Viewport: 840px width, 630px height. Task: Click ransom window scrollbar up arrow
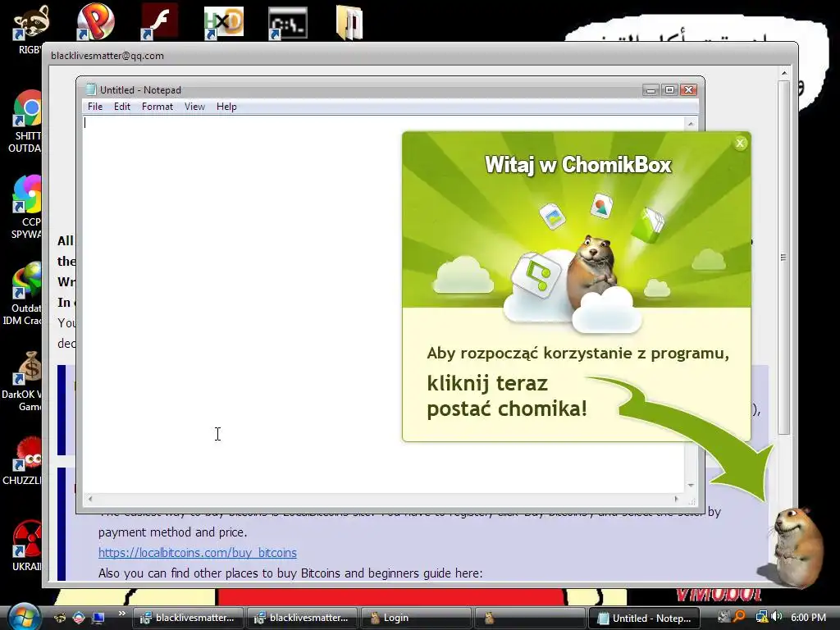coord(783,73)
